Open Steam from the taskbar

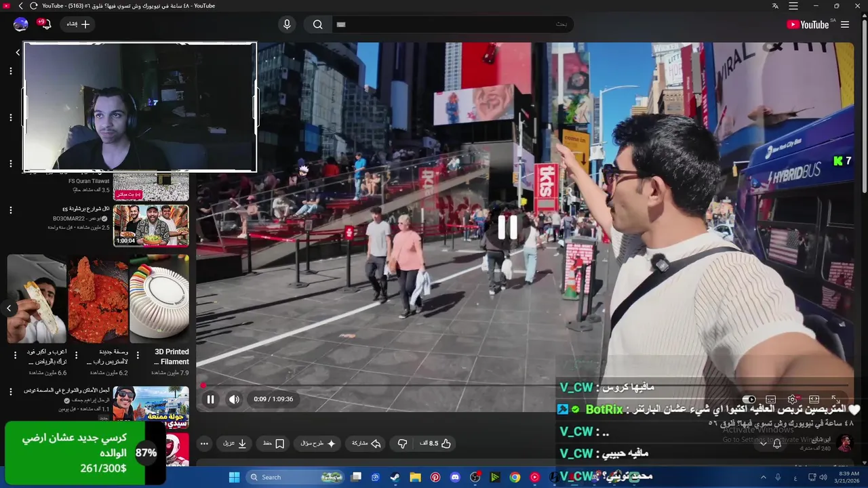395,477
